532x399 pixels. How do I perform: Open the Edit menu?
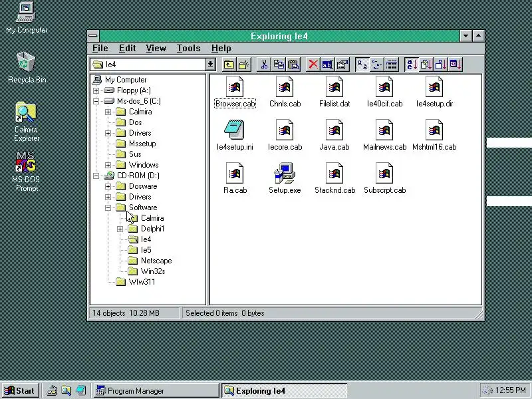coord(127,48)
